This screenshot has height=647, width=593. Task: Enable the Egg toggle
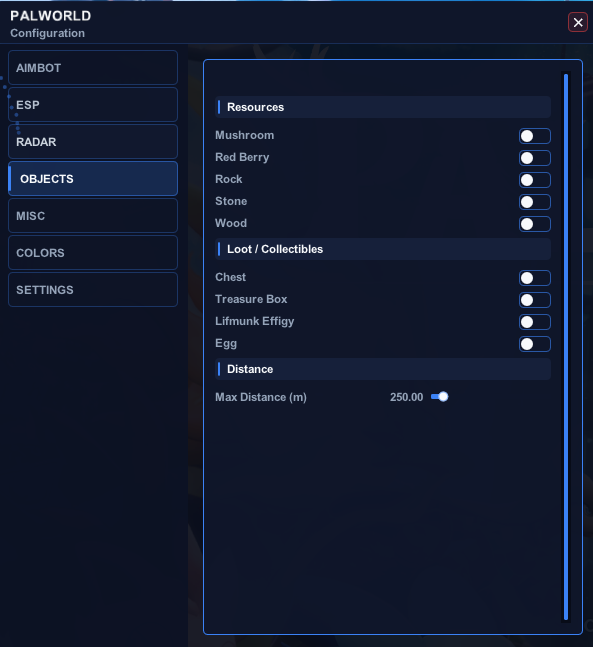(534, 344)
